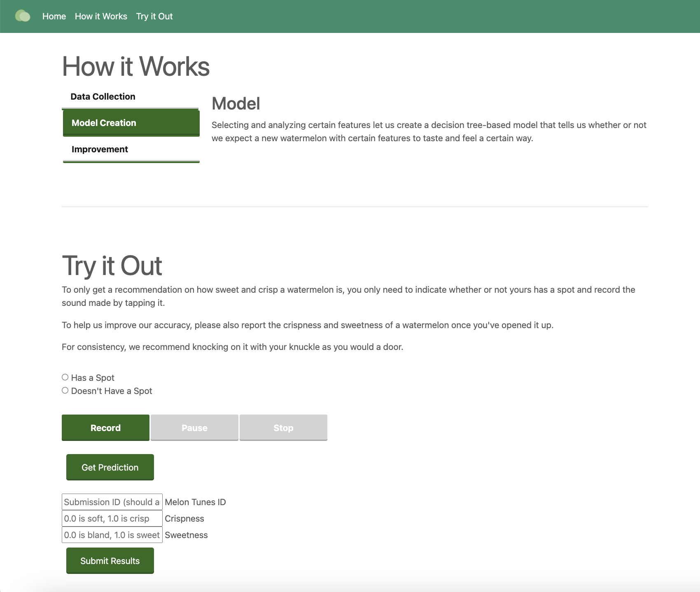700x592 pixels.
Task: Start recording with the Record button
Action: (105, 427)
